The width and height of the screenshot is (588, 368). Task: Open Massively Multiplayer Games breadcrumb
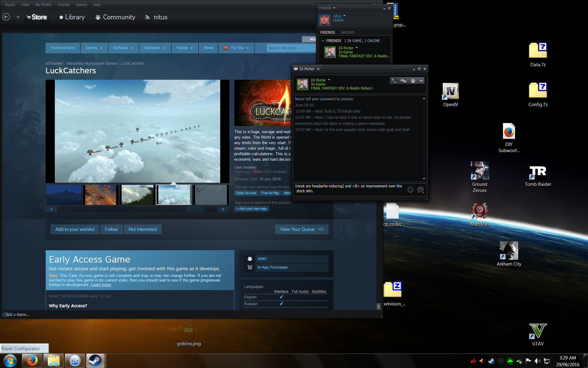pos(92,63)
